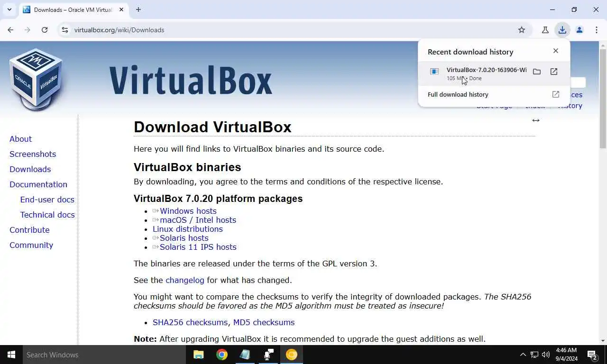View site information icon in address bar
The height and width of the screenshot is (364, 607).
(65, 30)
